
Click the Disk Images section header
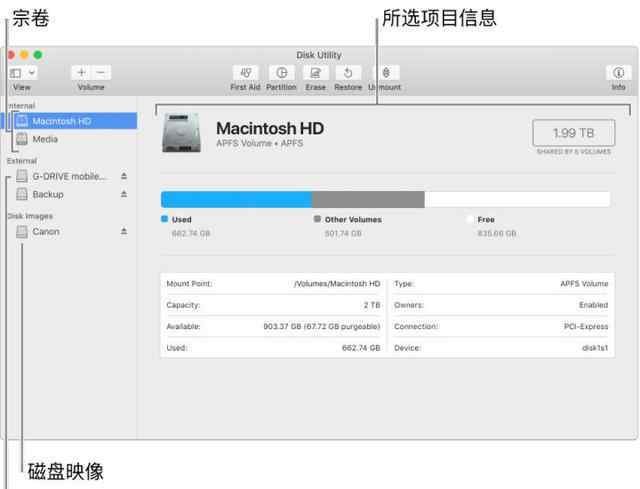(30, 216)
